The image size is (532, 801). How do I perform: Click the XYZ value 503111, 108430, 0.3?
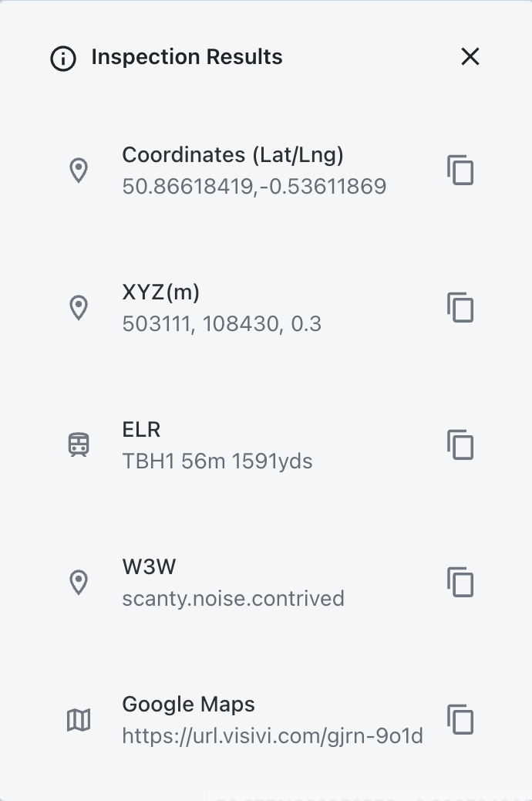point(221,324)
